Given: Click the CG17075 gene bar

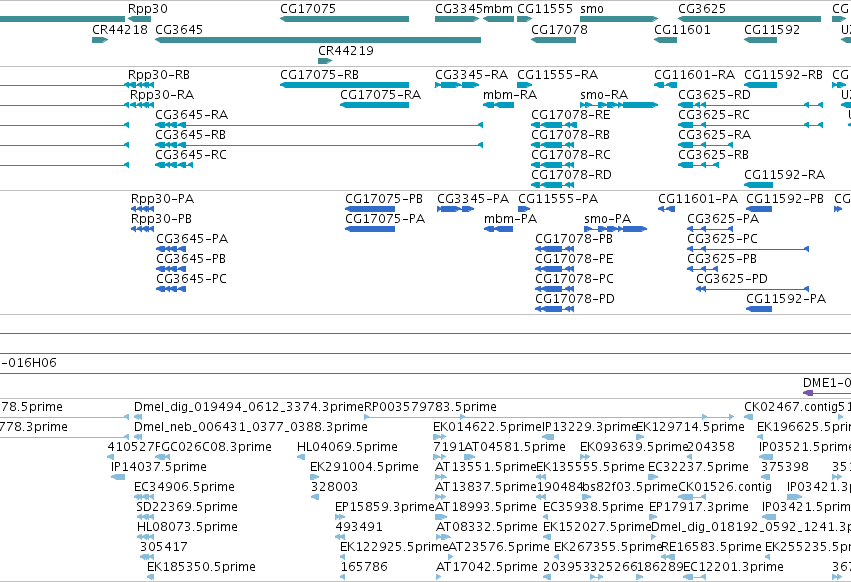Looking at the screenshot, I should 345,19.
